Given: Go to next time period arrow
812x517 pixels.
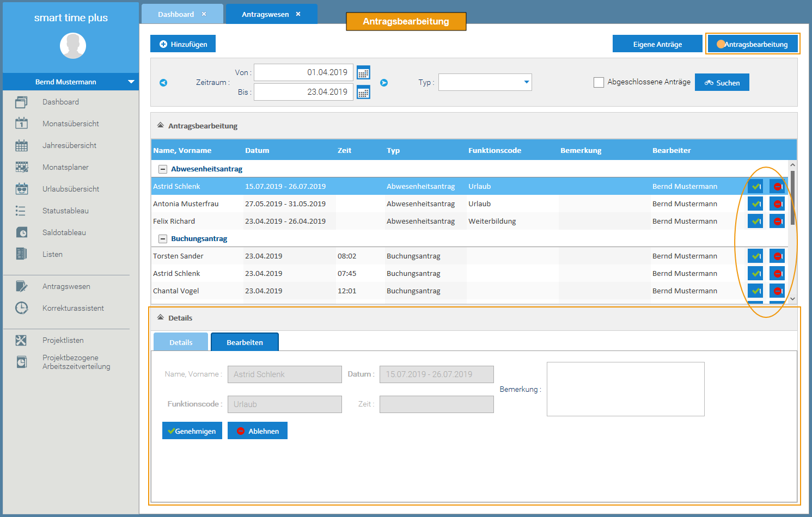Looking at the screenshot, I should (384, 83).
